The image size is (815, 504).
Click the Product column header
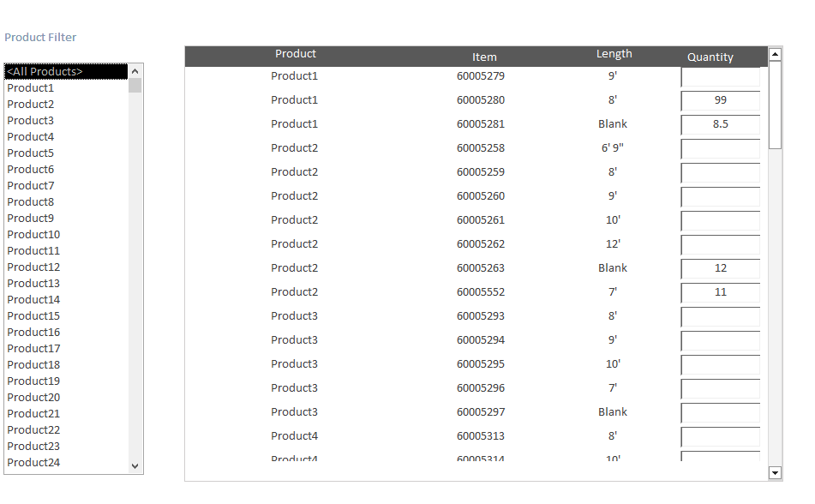click(x=296, y=54)
